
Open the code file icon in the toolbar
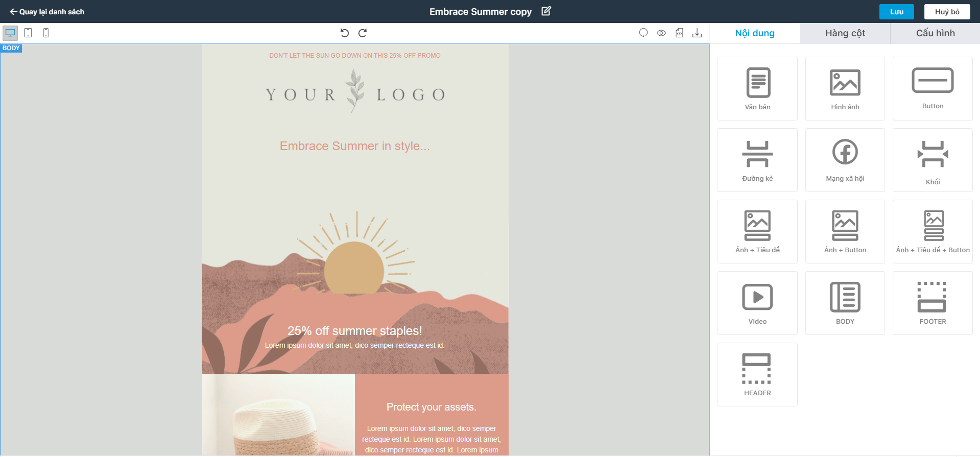click(679, 33)
